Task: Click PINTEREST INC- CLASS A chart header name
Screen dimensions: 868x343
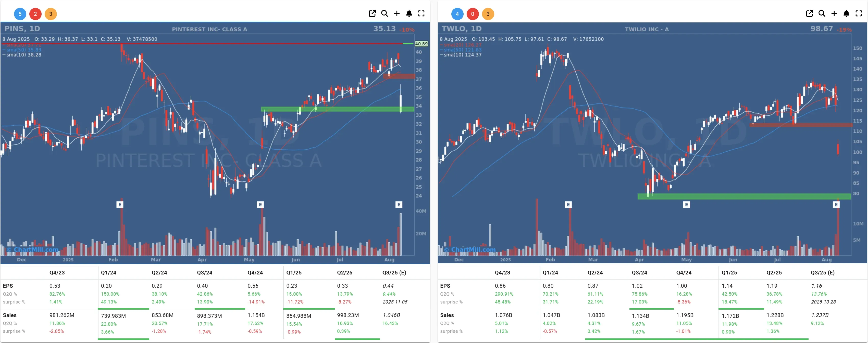Action: point(209,29)
